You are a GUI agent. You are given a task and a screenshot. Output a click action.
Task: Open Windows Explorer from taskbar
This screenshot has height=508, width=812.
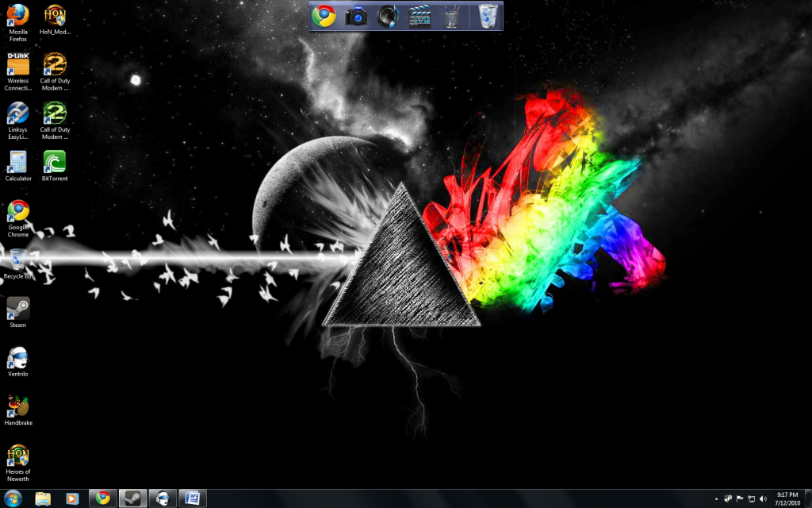coord(43,498)
